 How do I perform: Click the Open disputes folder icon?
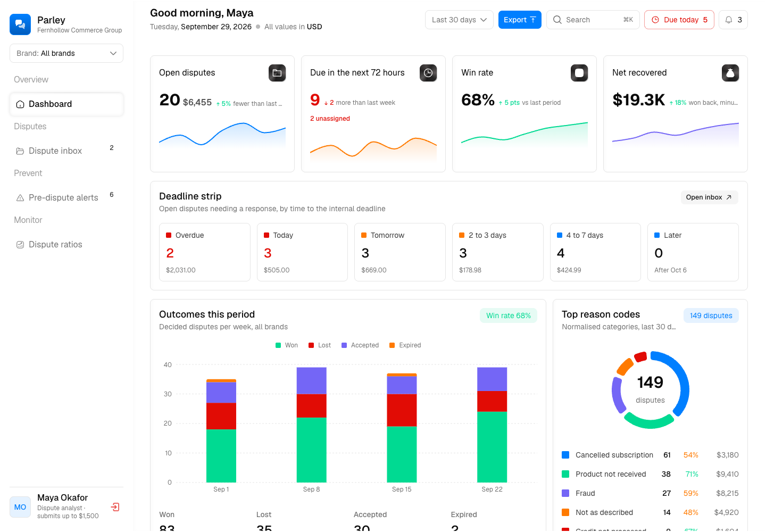[277, 73]
